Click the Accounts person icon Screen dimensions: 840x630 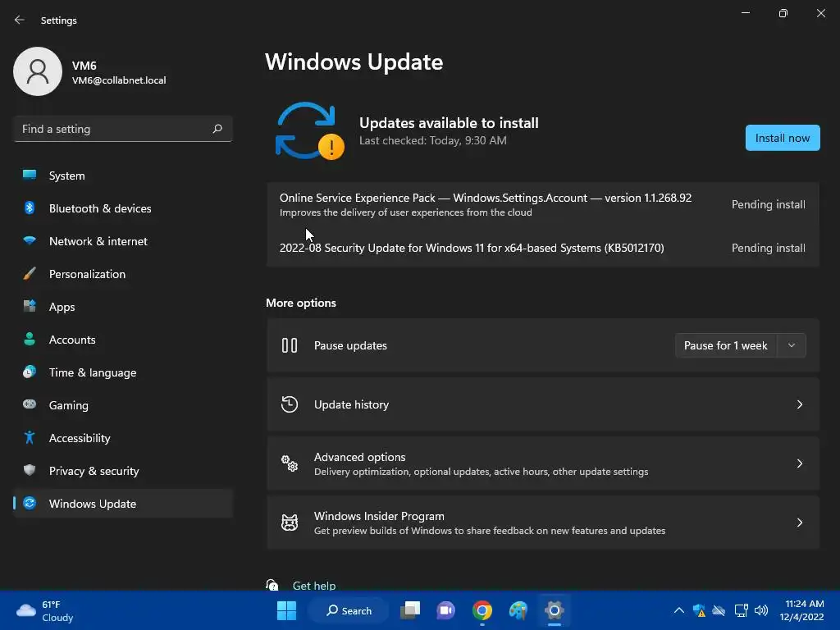[x=30, y=339]
